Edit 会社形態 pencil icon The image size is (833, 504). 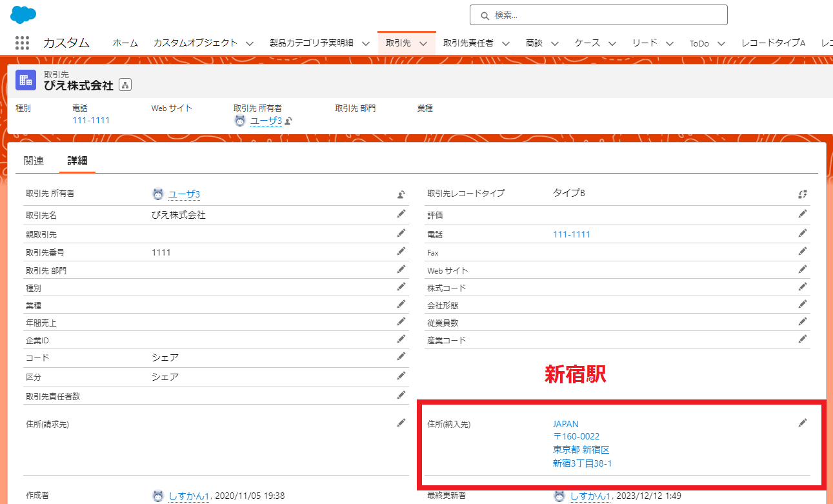[x=803, y=304]
